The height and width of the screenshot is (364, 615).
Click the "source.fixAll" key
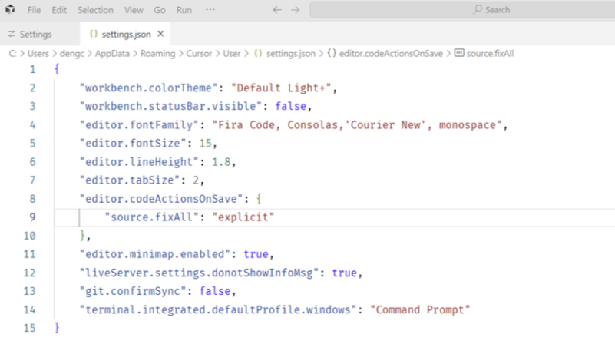coord(152,217)
